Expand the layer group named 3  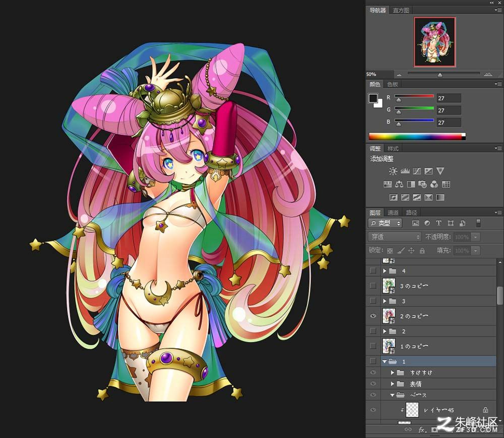click(x=385, y=301)
